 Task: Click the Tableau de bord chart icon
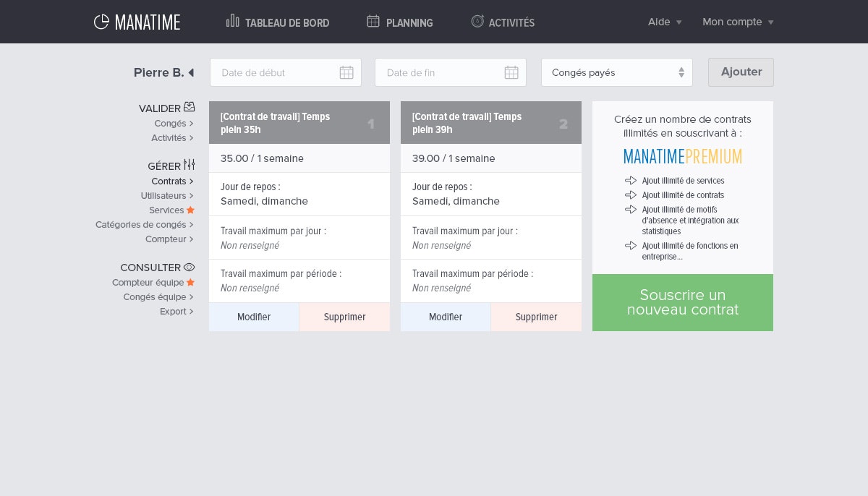pyautogui.click(x=233, y=21)
